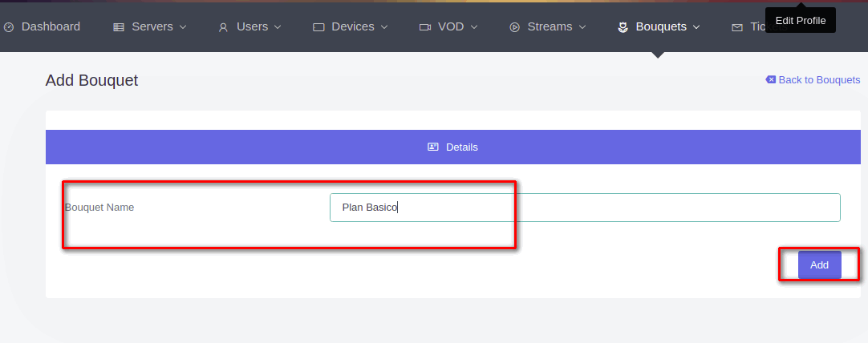Click the Tickets envelope icon
Viewport: 868px width, 343px height.
[x=736, y=27]
